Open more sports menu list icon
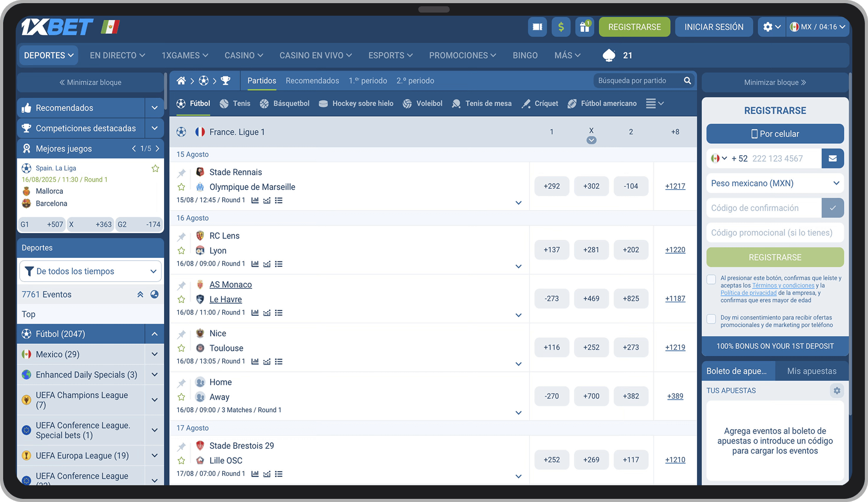Viewport: 868px width, 502px height. [655, 104]
